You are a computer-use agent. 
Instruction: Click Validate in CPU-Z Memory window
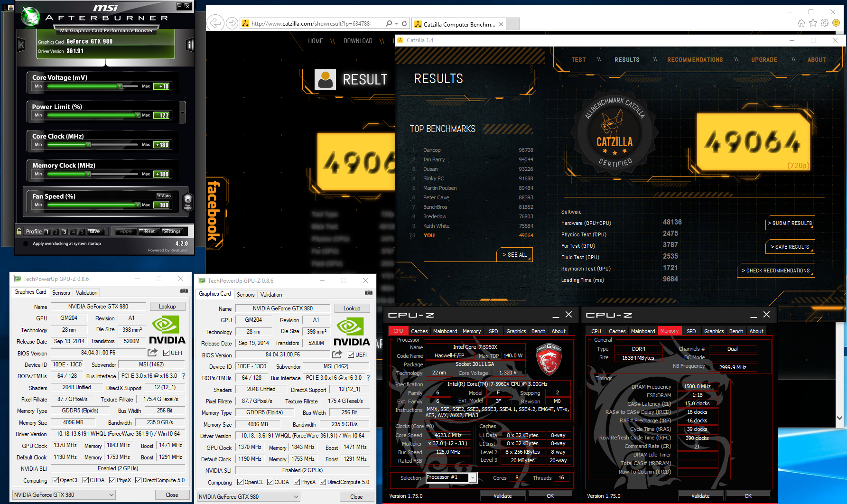point(700,496)
